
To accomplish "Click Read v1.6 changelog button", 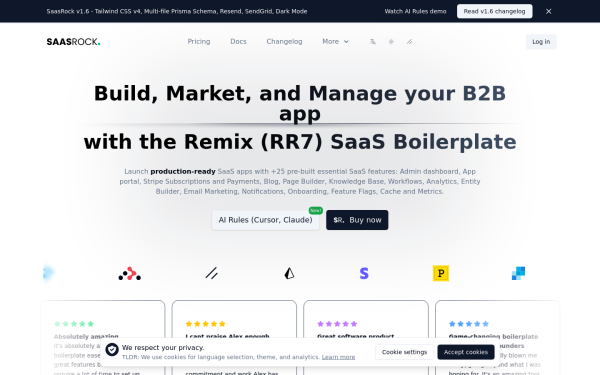I will coord(494,11).
